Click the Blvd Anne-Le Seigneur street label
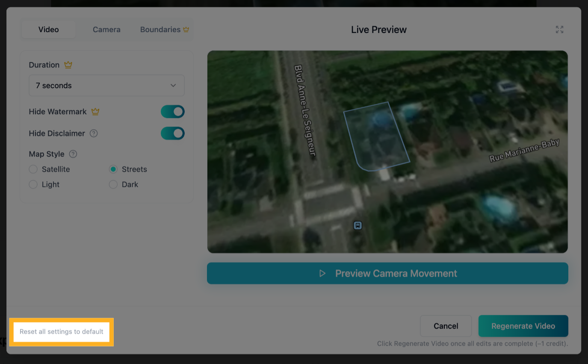Viewport: 588px width, 364px height. pyautogui.click(x=305, y=110)
